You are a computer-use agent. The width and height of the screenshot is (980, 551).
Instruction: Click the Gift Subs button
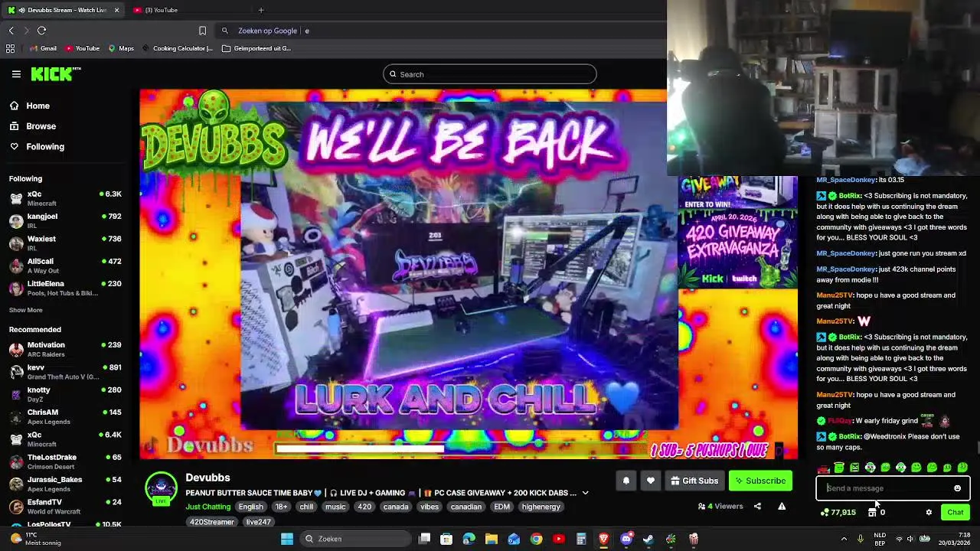[x=694, y=481]
